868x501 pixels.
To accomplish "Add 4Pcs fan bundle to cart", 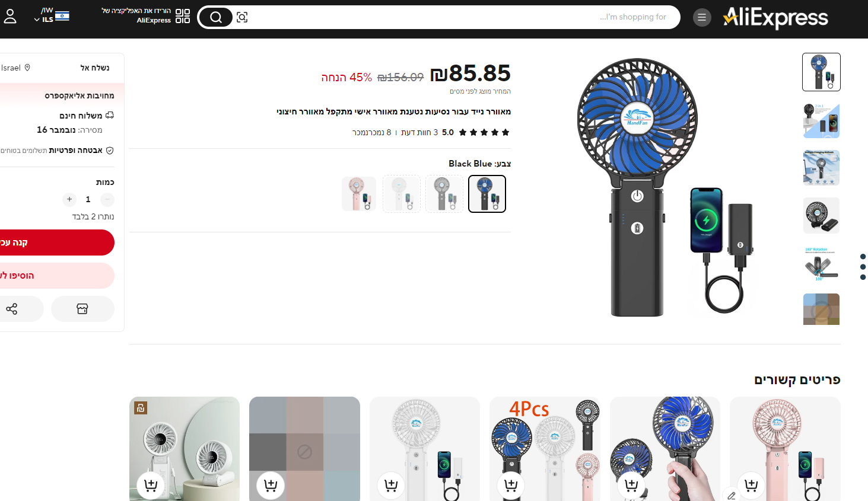I will pos(511,486).
